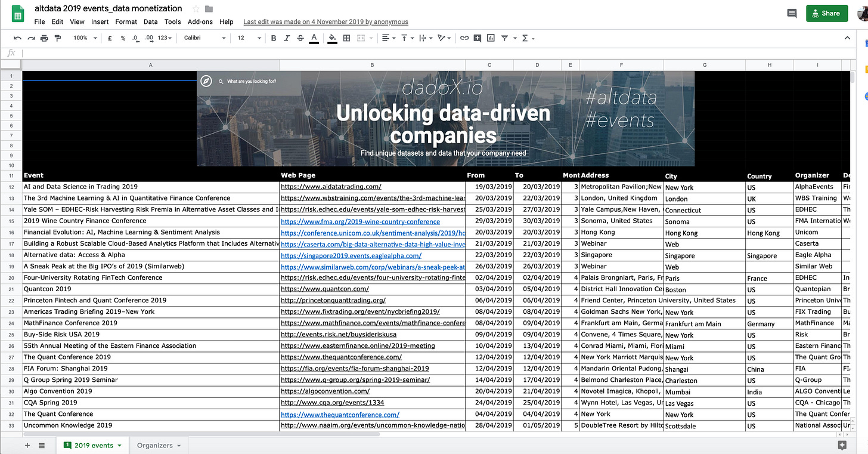Toggle Bold formatting

point(274,38)
